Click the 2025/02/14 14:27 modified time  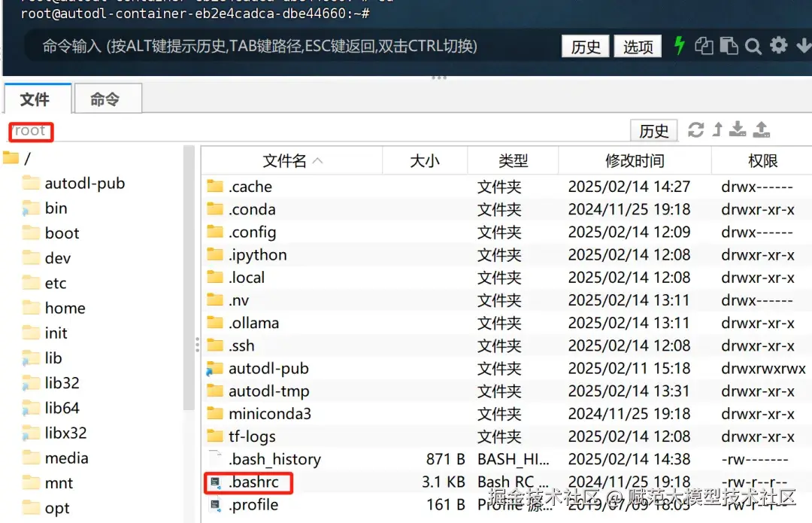(x=629, y=187)
